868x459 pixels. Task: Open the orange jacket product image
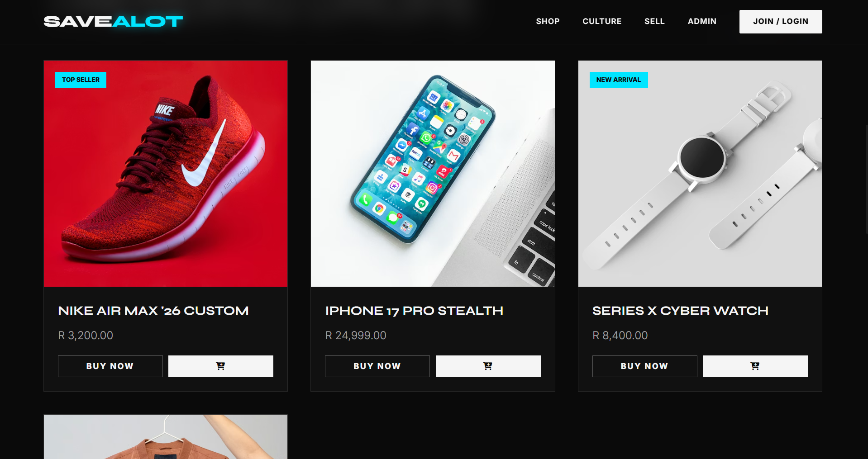point(166,437)
